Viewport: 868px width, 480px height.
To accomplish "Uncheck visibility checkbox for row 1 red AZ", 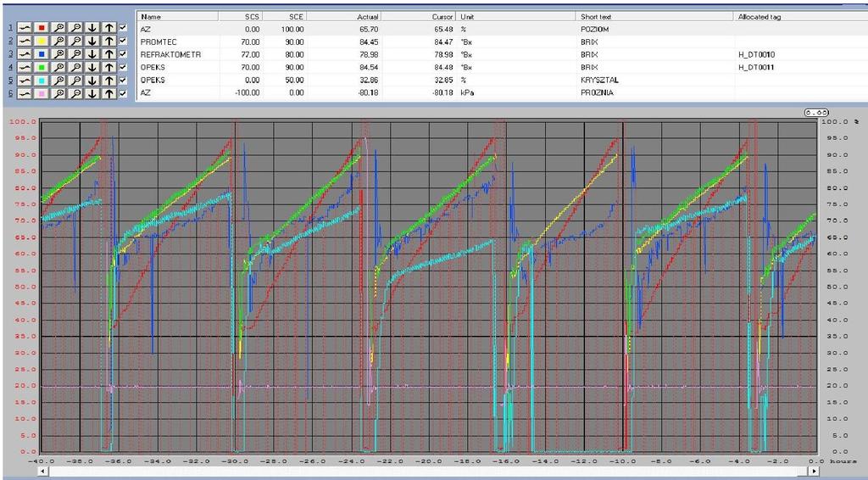I will click(x=123, y=26).
